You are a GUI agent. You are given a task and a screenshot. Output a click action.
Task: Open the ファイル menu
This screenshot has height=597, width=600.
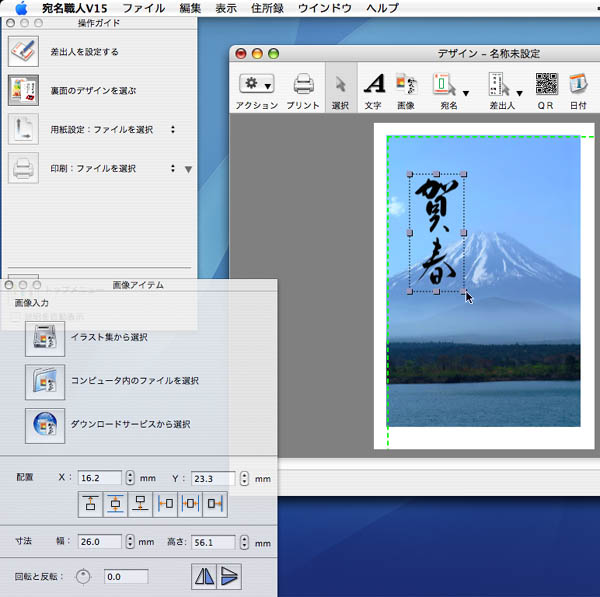pos(143,8)
